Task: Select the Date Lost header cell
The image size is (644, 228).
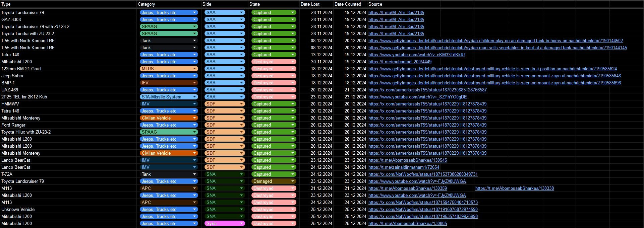Action: click(x=316, y=4)
